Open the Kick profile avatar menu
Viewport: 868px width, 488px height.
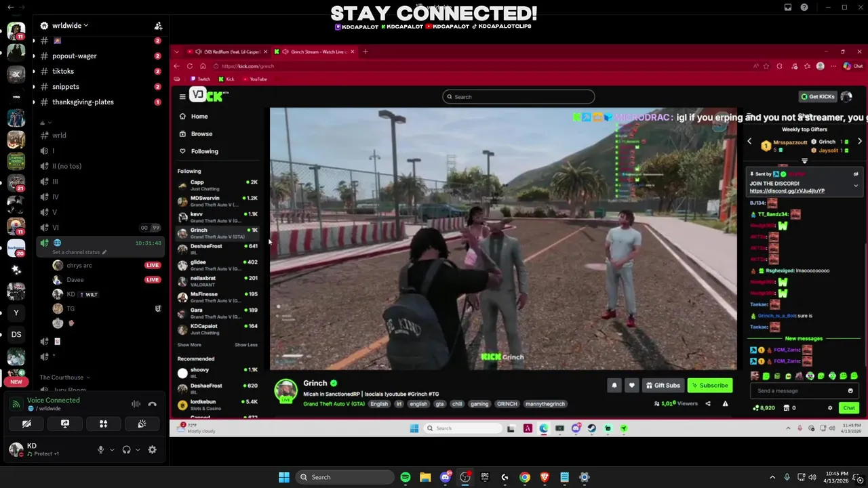tap(846, 96)
